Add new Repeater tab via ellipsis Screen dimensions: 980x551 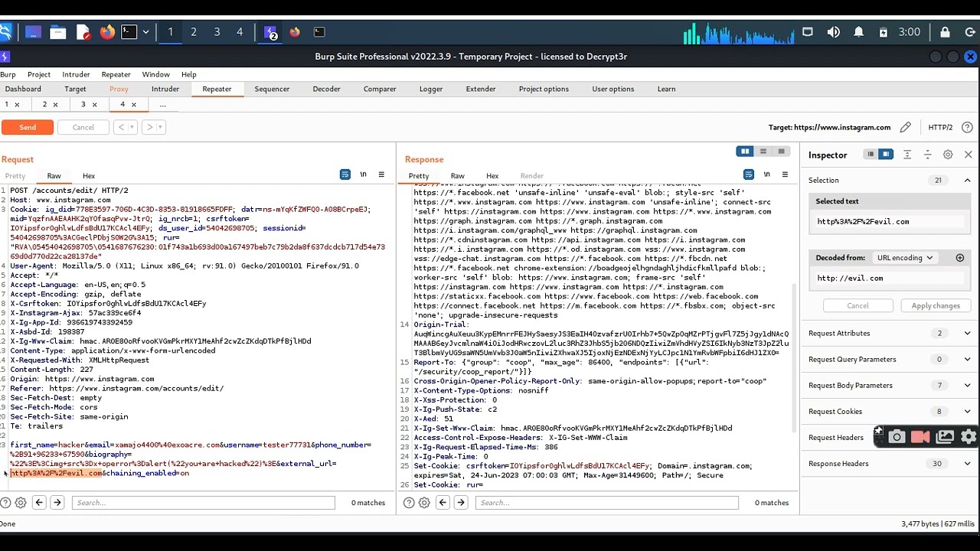coord(162,105)
